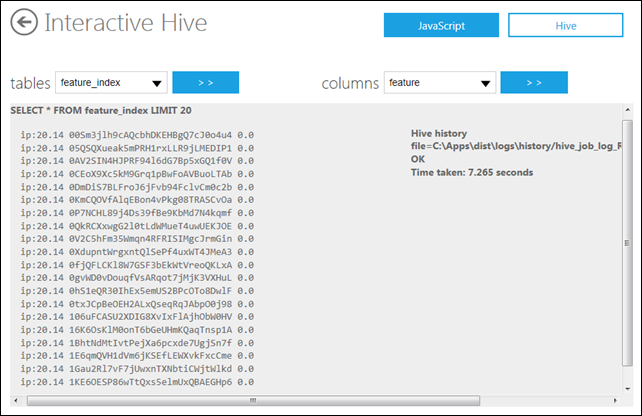Select row 1BhtNdMtIvtPejXa6pcxde7UgjSn7f
The image size is (642, 416).
[137, 343]
